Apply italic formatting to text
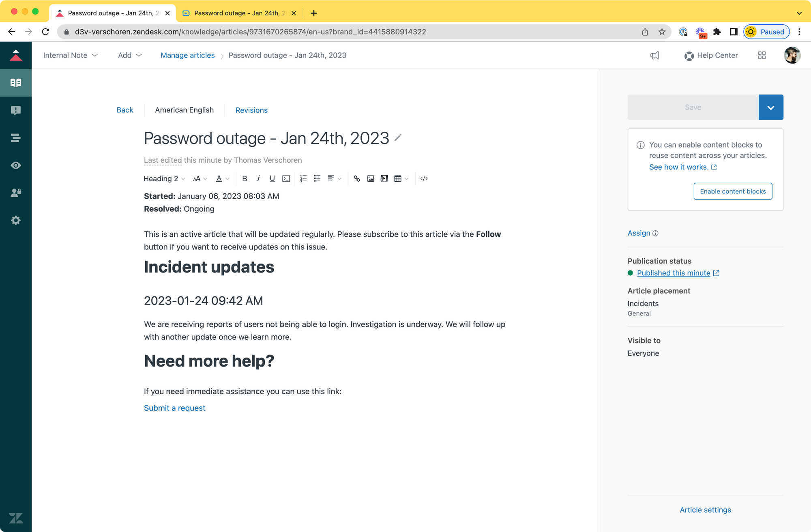Image resolution: width=811 pixels, height=532 pixels. (x=258, y=179)
